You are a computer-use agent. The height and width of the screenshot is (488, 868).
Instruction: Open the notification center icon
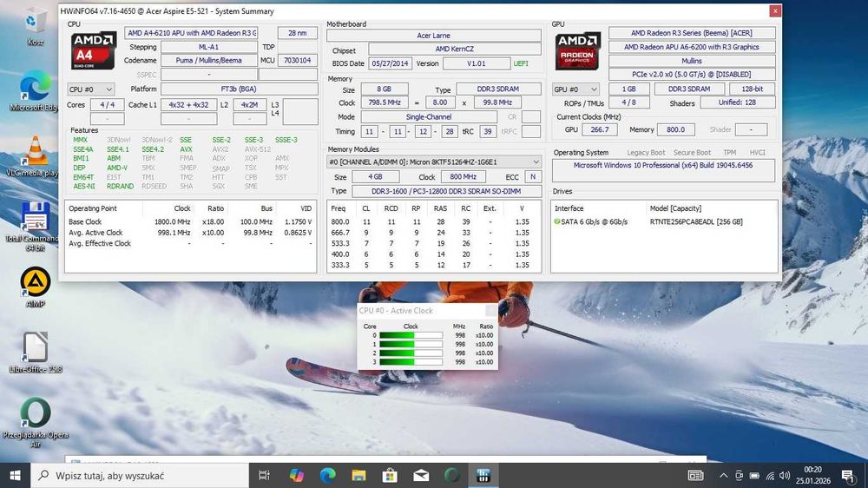tap(847, 475)
